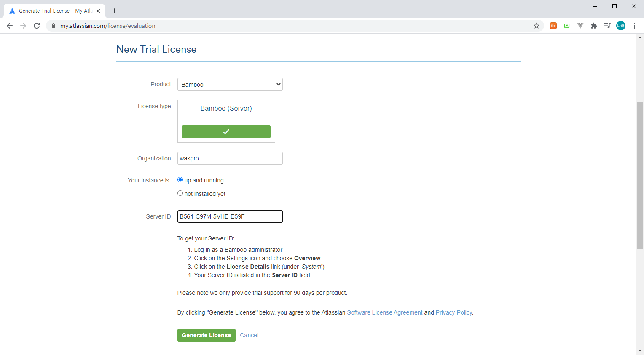Viewport: 644px width, 355px height.
Task: Close the Generate Trial License tab
Action: (98, 11)
